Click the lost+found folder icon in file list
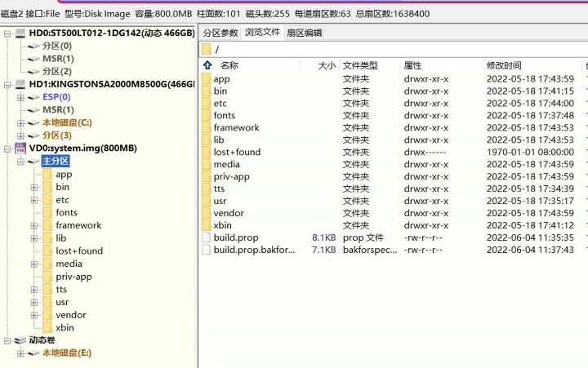 (x=207, y=152)
